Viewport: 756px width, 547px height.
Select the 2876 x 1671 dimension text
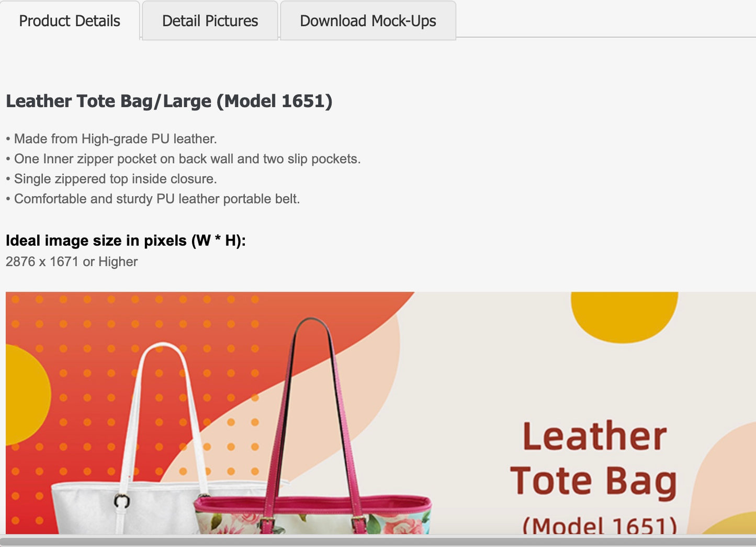point(71,261)
